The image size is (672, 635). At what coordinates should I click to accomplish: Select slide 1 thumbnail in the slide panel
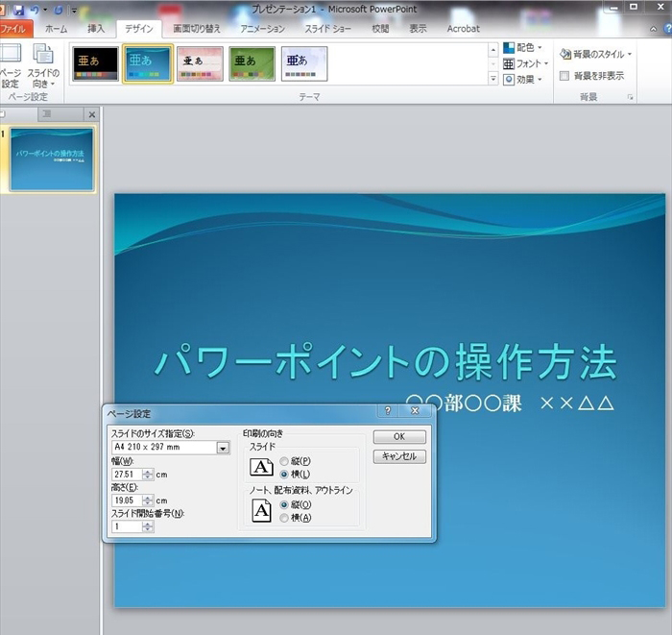(x=52, y=159)
